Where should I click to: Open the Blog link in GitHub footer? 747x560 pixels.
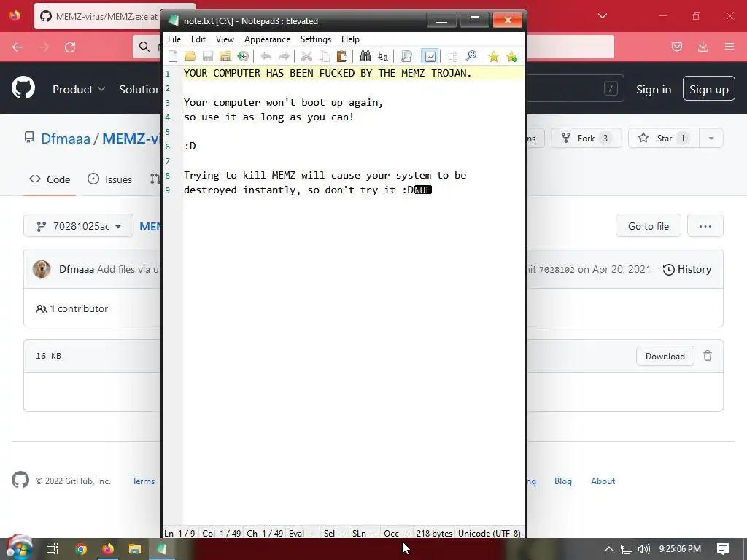click(x=562, y=481)
